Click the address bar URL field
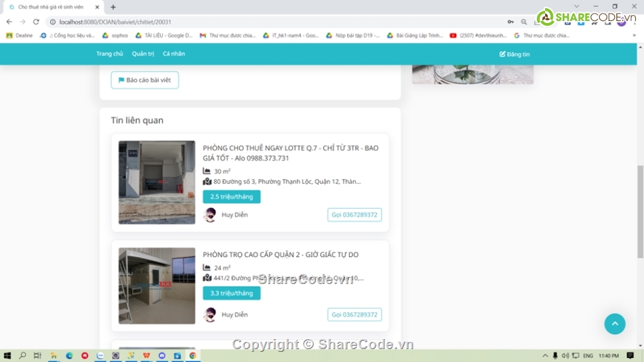Screen dimensions: 644x362 click(271, 22)
